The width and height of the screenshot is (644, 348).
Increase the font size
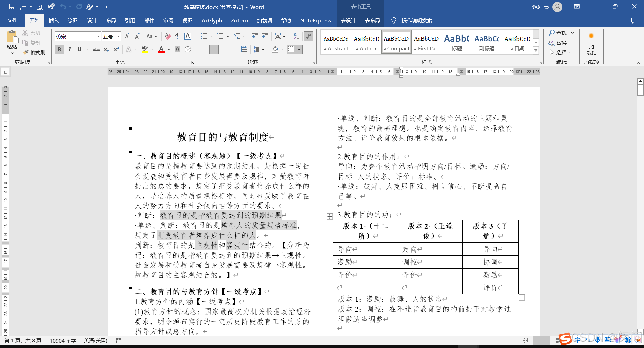[127, 36]
